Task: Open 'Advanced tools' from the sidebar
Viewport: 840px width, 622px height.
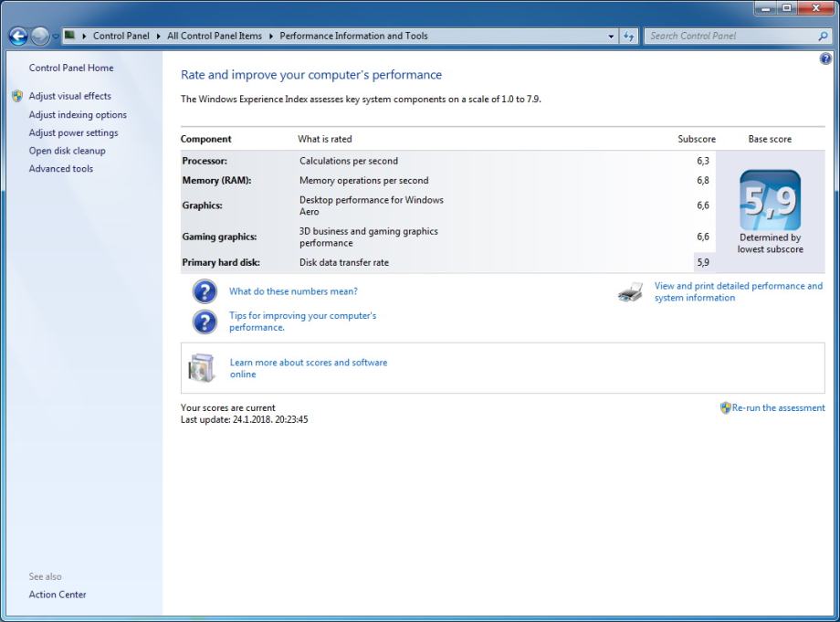Action: [60, 169]
